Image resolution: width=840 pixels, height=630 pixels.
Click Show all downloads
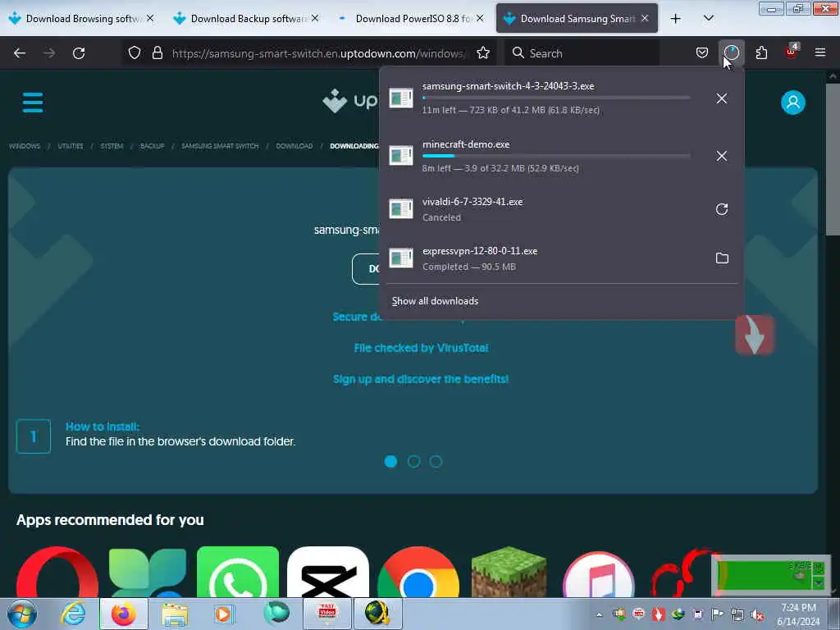point(435,301)
